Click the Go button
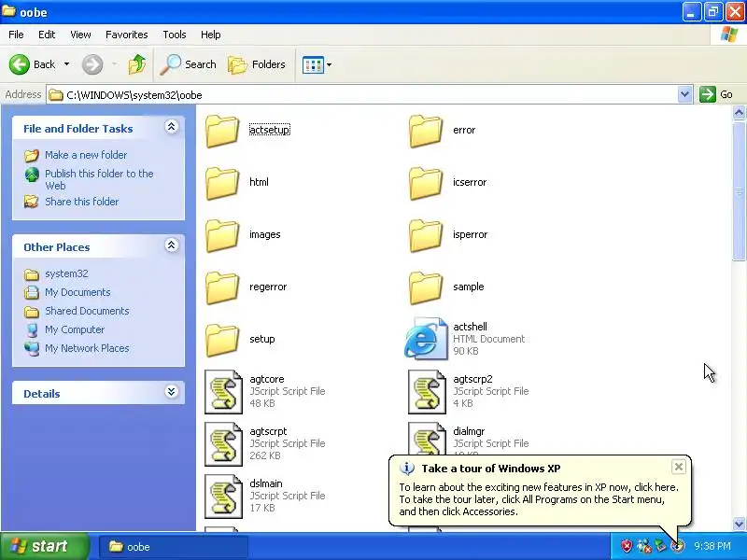Screen dimensions: 747x560 point(716,94)
